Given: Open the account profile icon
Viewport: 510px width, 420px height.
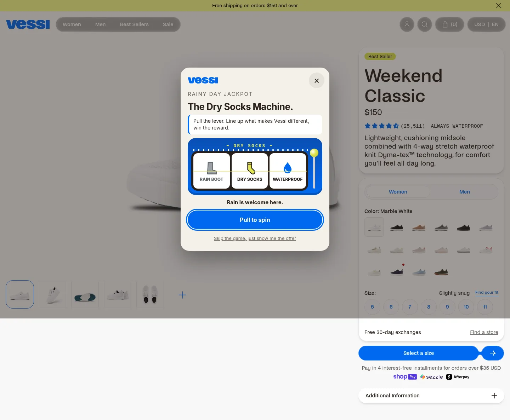Looking at the screenshot, I should (x=407, y=24).
